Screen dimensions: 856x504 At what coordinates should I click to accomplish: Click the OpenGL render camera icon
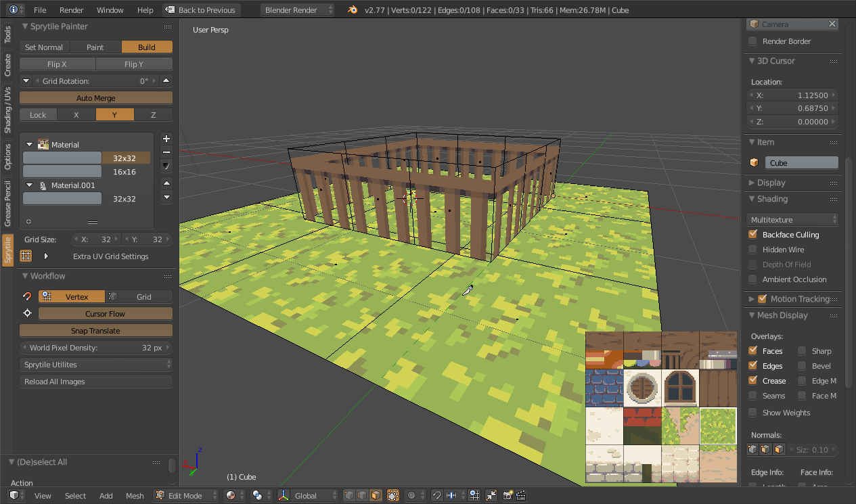[508, 495]
